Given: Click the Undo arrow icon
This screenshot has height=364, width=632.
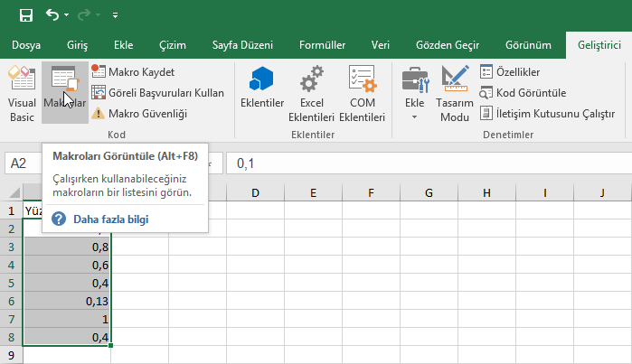Looking at the screenshot, I should click(x=52, y=14).
